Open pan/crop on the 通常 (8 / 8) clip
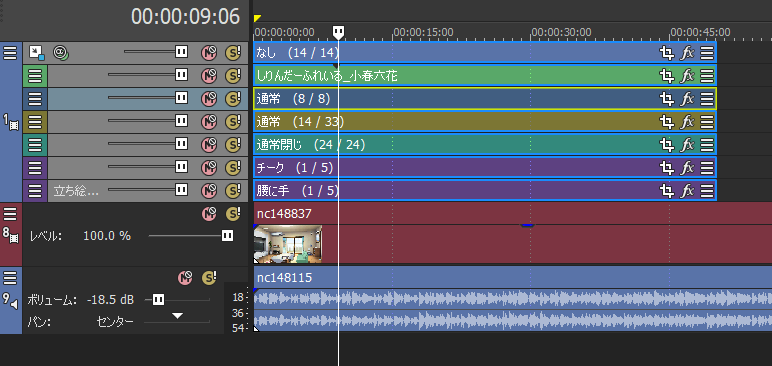 (x=667, y=99)
